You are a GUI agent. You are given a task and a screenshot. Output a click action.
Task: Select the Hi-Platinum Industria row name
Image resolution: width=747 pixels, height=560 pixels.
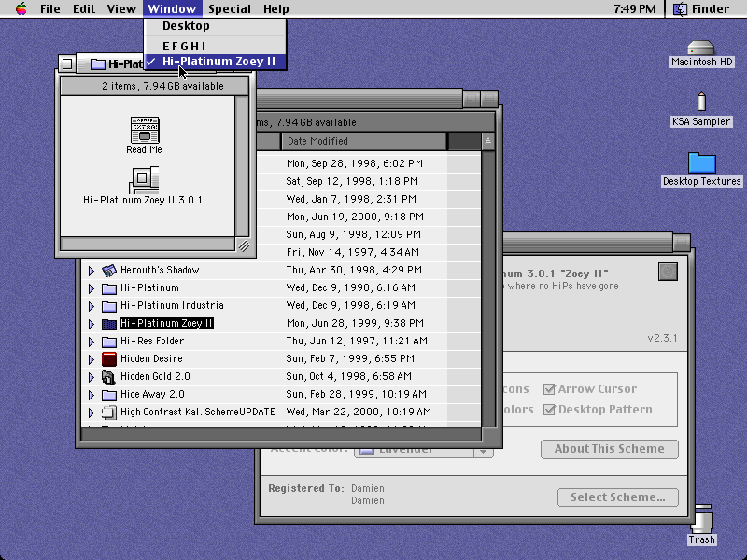point(172,306)
